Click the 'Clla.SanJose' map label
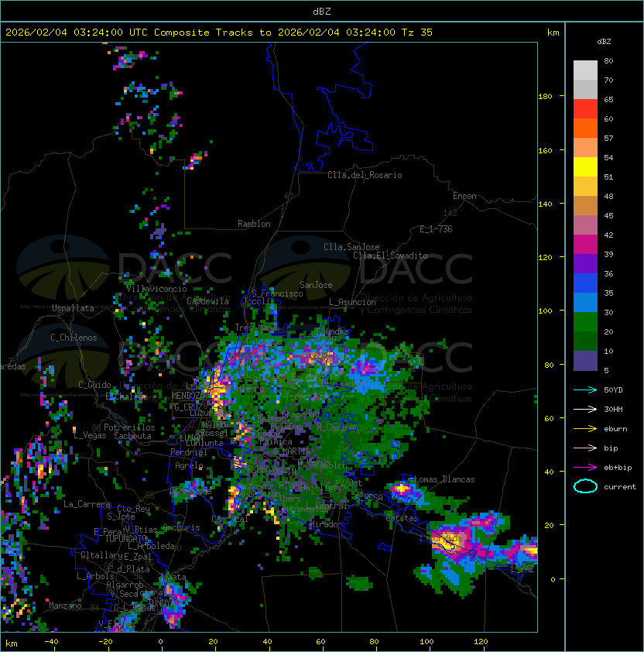Viewport: 644px width, 652px height. point(351,247)
